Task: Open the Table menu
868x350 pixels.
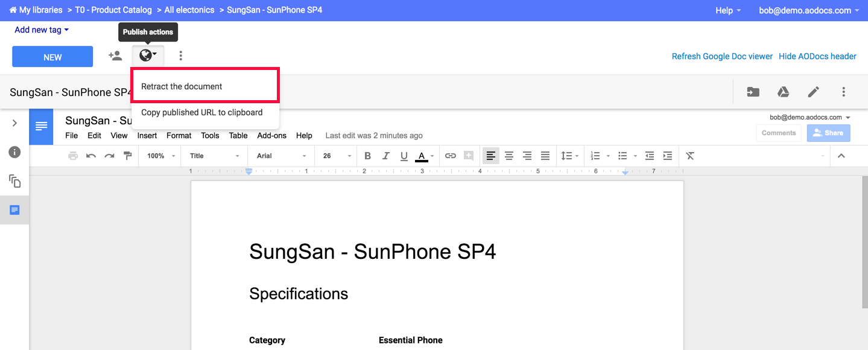Action: pyautogui.click(x=238, y=136)
